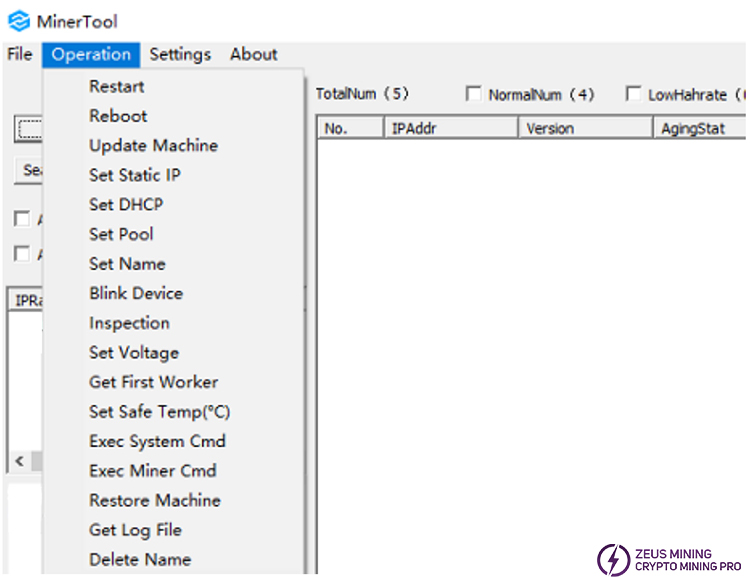Click Exec Miner Cmd menu item
Viewport: 750px width, 580px height.
click(x=152, y=471)
